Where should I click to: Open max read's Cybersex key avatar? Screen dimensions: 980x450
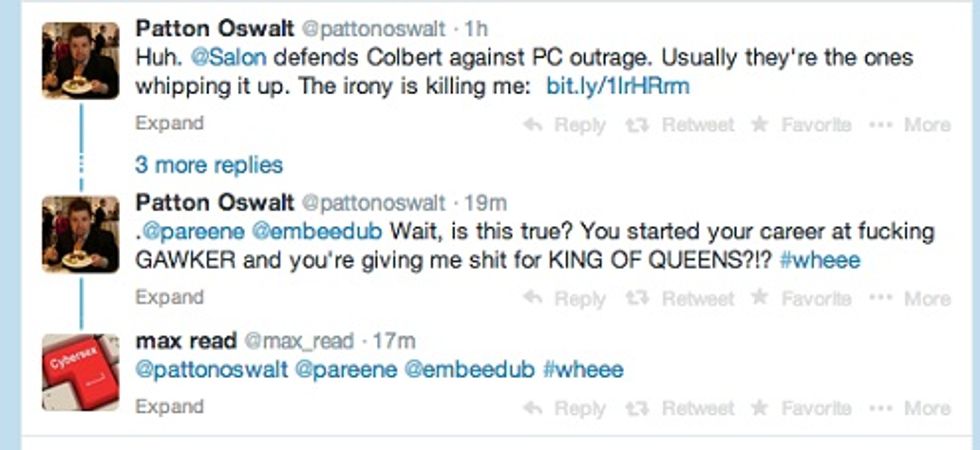81,372
